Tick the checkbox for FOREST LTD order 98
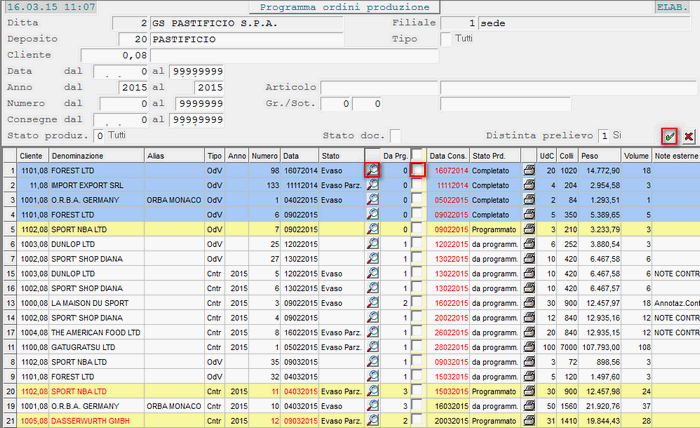The width and height of the screenshot is (700, 428). pos(417,170)
